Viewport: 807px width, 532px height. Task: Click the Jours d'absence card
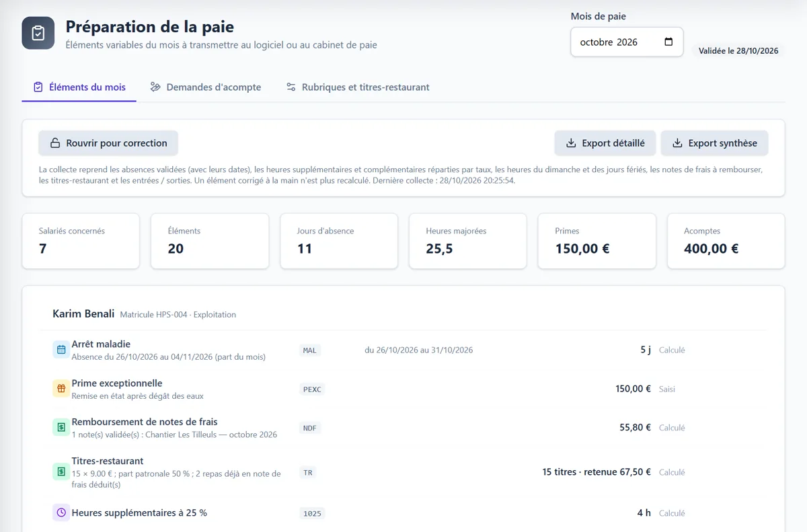click(339, 241)
